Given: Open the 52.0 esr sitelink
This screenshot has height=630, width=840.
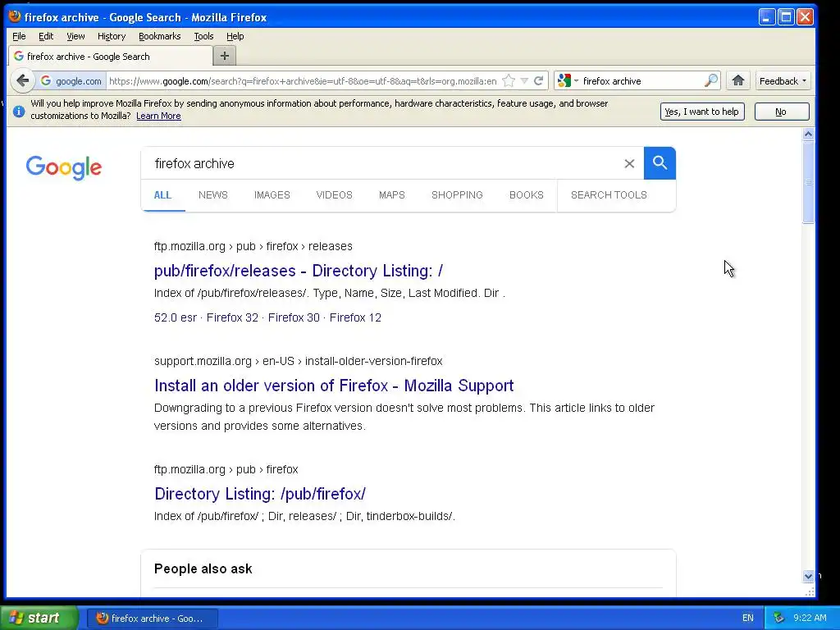Looking at the screenshot, I should (176, 317).
